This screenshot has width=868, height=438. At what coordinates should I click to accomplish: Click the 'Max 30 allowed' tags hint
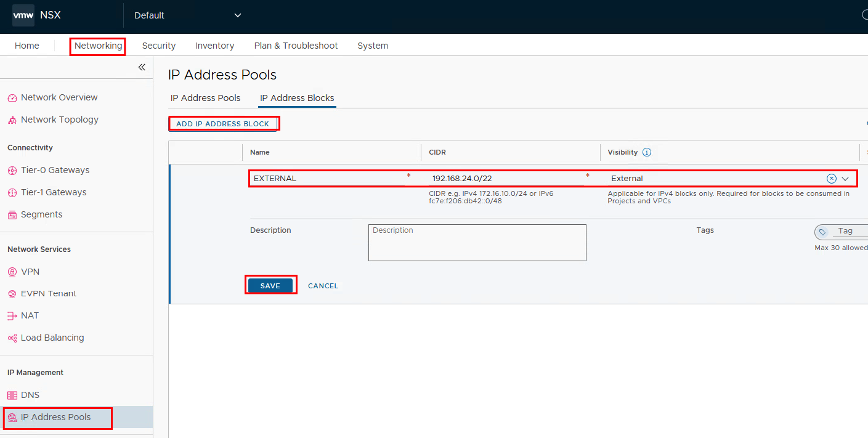click(x=841, y=248)
